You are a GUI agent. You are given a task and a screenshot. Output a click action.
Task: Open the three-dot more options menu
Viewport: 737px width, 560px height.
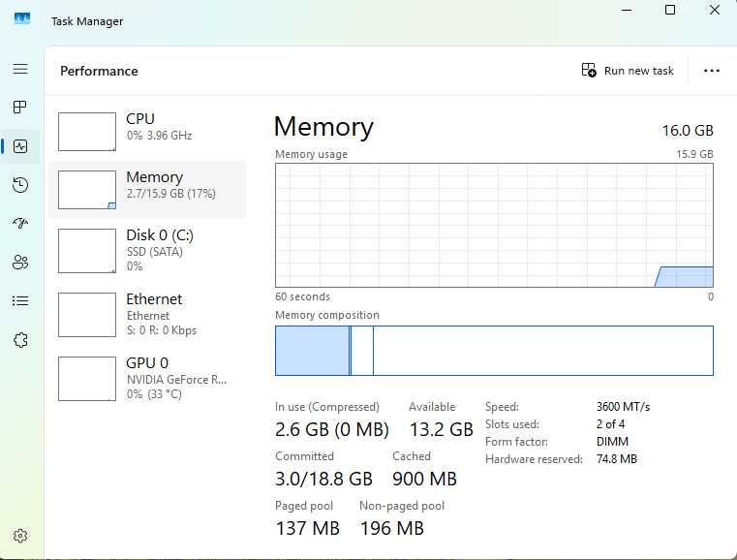(712, 71)
